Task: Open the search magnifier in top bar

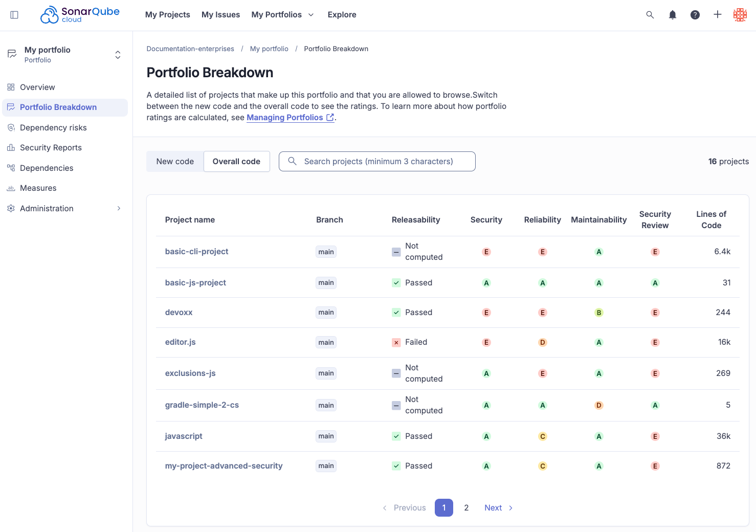Action: point(650,15)
